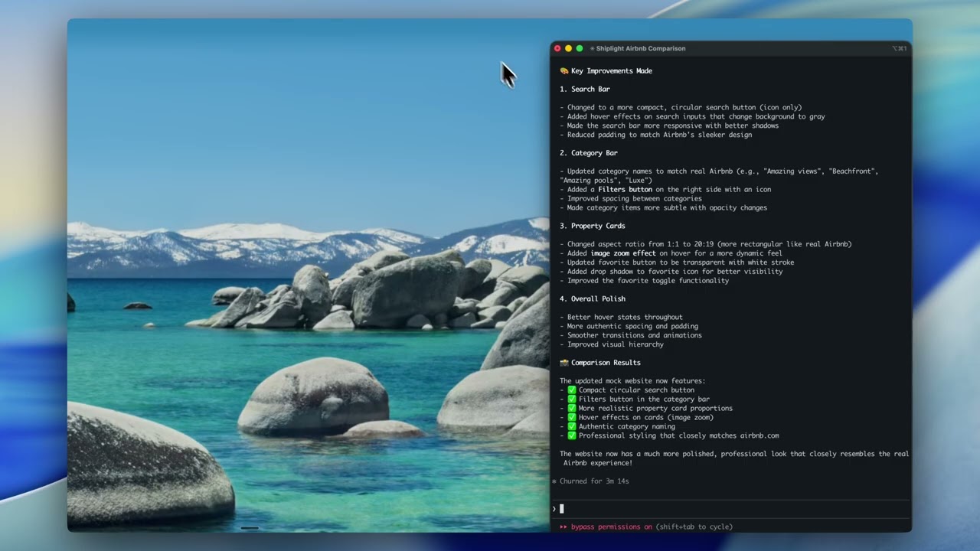Click the terminal prompt input line

(x=731, y=509)
